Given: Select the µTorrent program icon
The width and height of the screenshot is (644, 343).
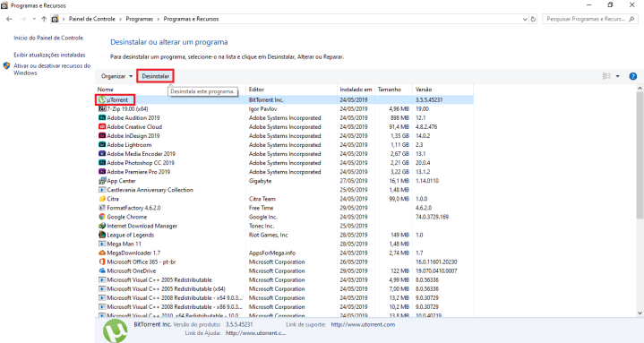Looking at the screenshot, I should [102, 99].
